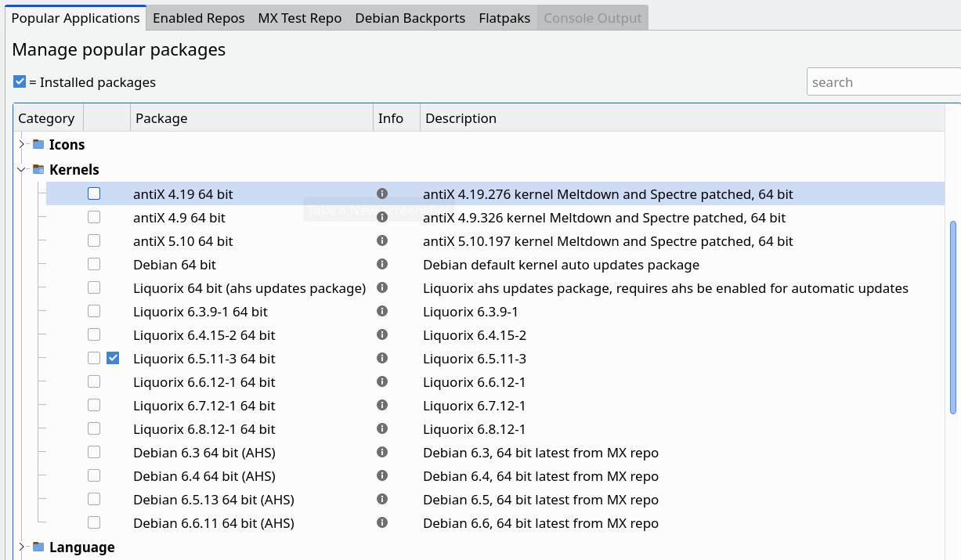Open info for antiX 5.10 64 bit

[x=382, y=240]
